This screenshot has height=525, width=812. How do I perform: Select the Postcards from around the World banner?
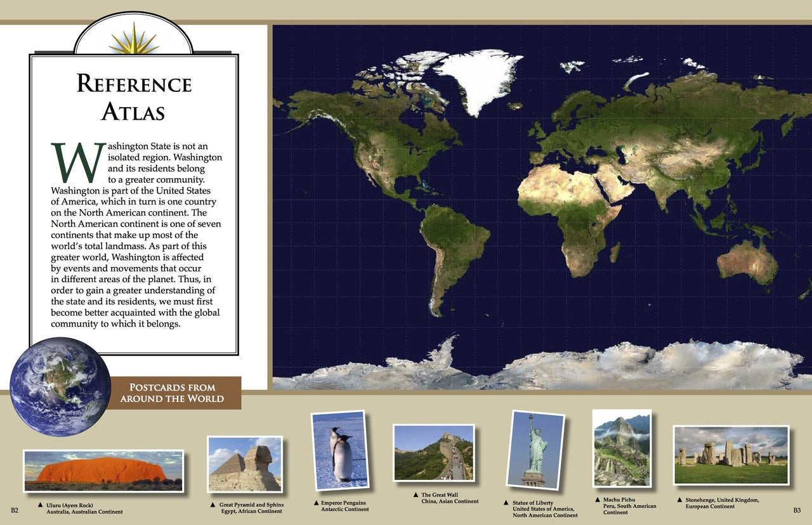172,393
